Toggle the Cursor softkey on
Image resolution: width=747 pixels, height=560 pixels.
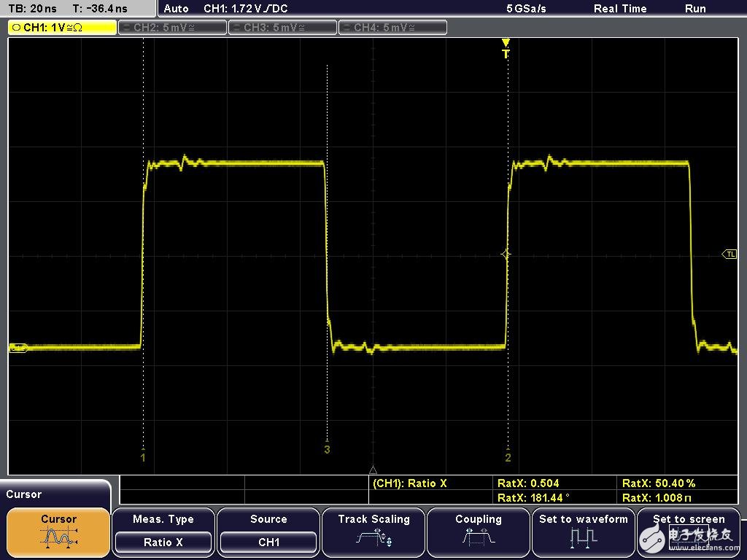click(x=58, y=532)
